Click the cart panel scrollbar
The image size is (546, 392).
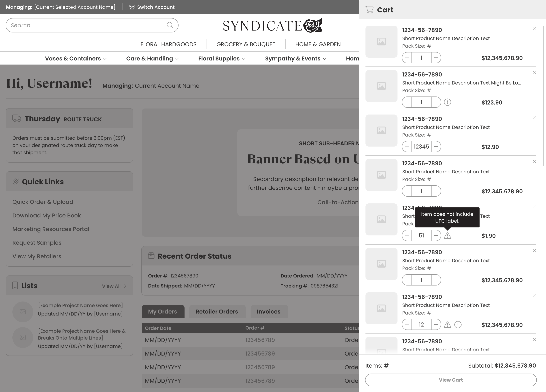[x=543, y=96]
